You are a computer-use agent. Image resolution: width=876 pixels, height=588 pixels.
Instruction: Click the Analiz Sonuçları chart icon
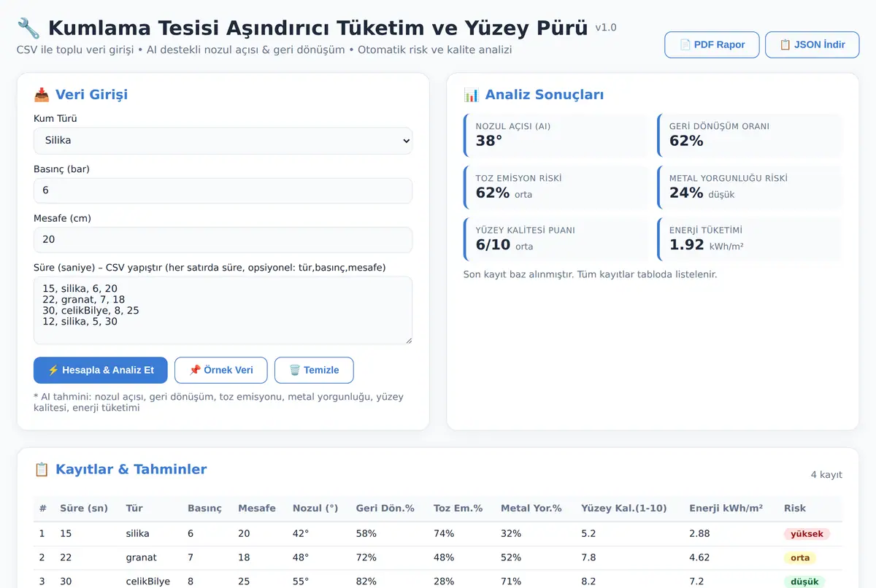click(471, 95)
